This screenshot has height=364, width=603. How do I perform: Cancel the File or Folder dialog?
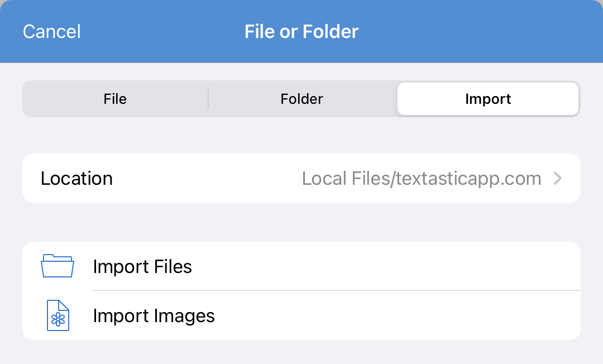pyautogui.click(x=52, y=31)
